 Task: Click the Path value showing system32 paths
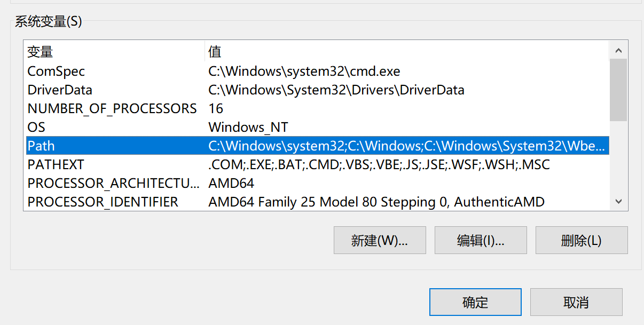(374, 146)
